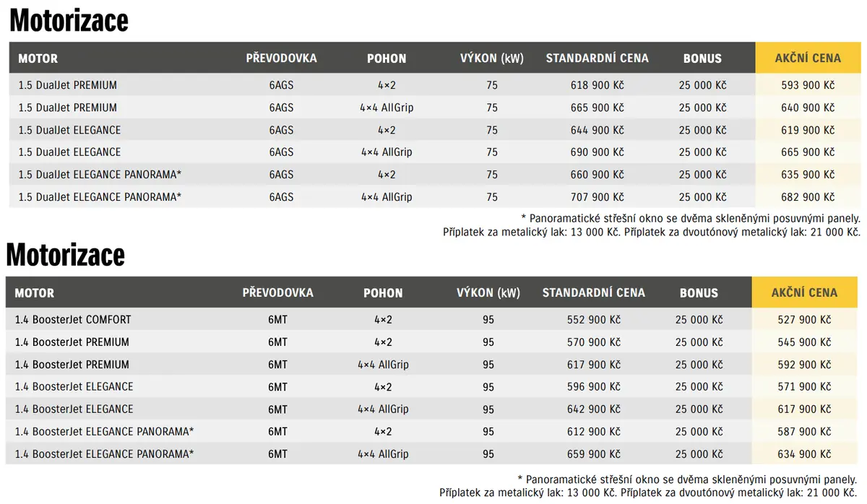Click the top panoramic roof footnote text

point(691,218)
